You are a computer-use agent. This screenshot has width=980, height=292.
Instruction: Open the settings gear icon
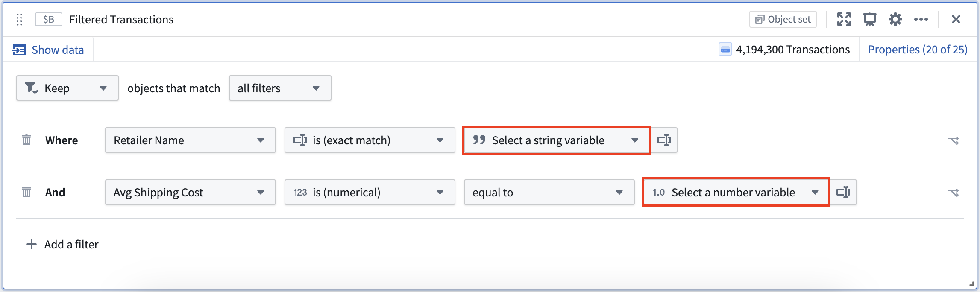tap(895, 19)
